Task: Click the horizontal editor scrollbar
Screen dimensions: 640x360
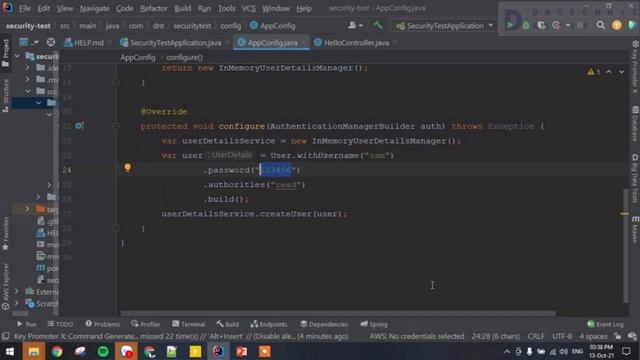Action: point(338,313)
